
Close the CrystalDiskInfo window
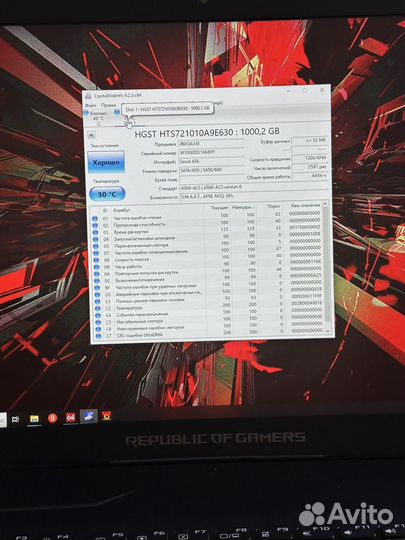[322, 90]
